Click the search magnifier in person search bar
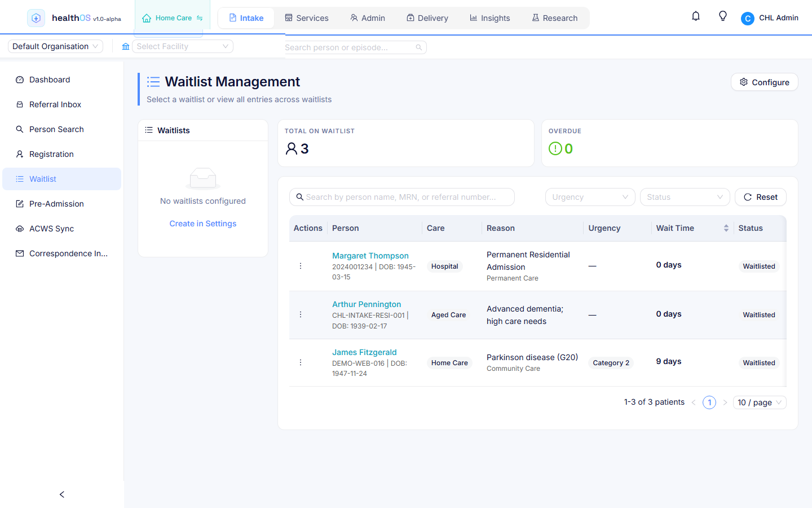The height and width of the screenshot is (508, 812). click(x=419, y=47)
